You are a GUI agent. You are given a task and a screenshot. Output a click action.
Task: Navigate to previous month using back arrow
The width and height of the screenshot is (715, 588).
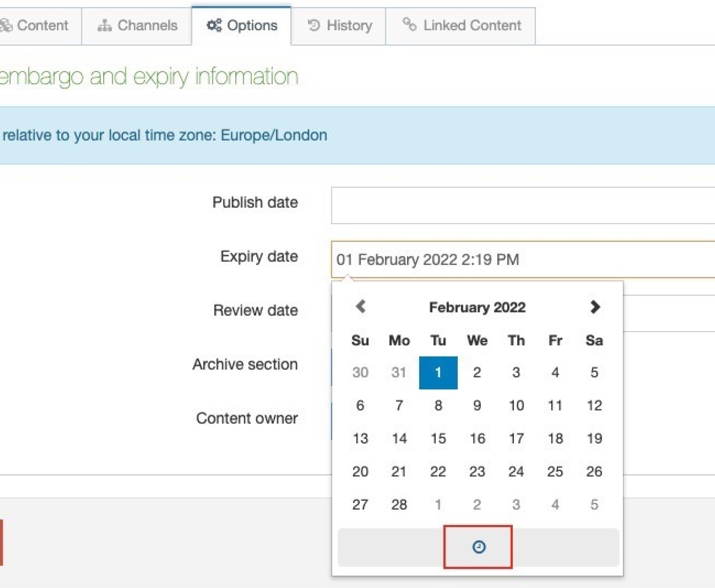click(x=361, y=307)
